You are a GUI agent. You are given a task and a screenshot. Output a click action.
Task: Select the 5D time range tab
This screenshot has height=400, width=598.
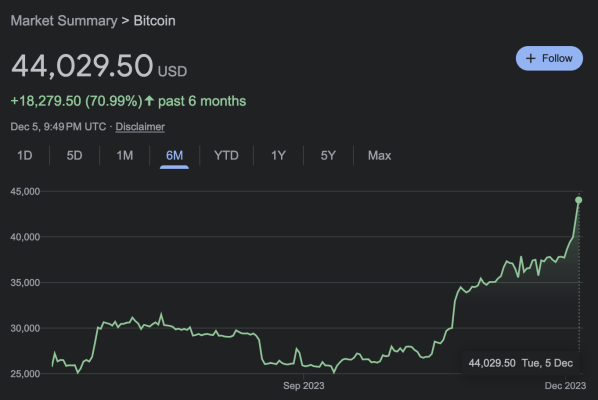[74, 156]
